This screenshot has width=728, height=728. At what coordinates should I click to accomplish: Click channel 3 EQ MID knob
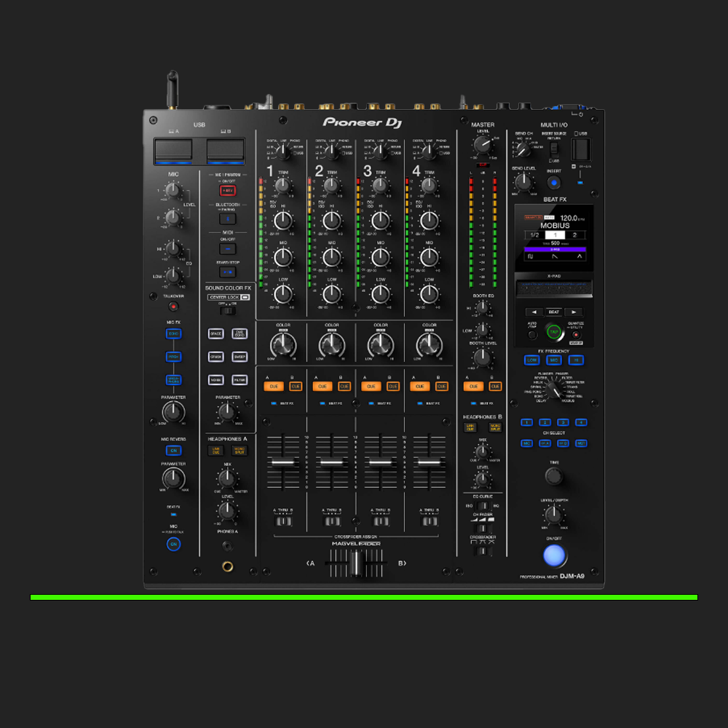click(x=380, y=257)
